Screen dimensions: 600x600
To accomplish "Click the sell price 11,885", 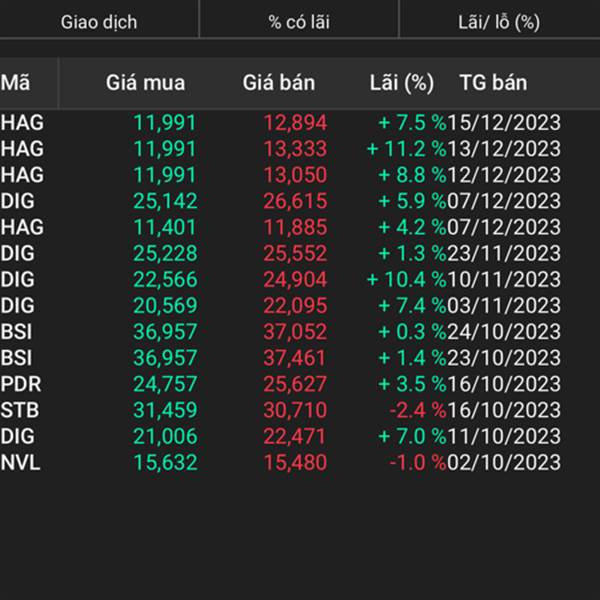I will pos(295,227).
